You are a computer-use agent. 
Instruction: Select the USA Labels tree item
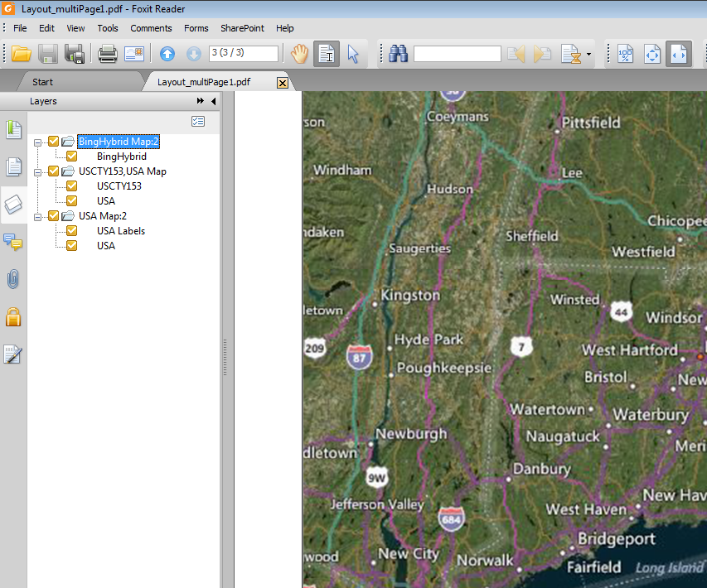coord(121,231)
